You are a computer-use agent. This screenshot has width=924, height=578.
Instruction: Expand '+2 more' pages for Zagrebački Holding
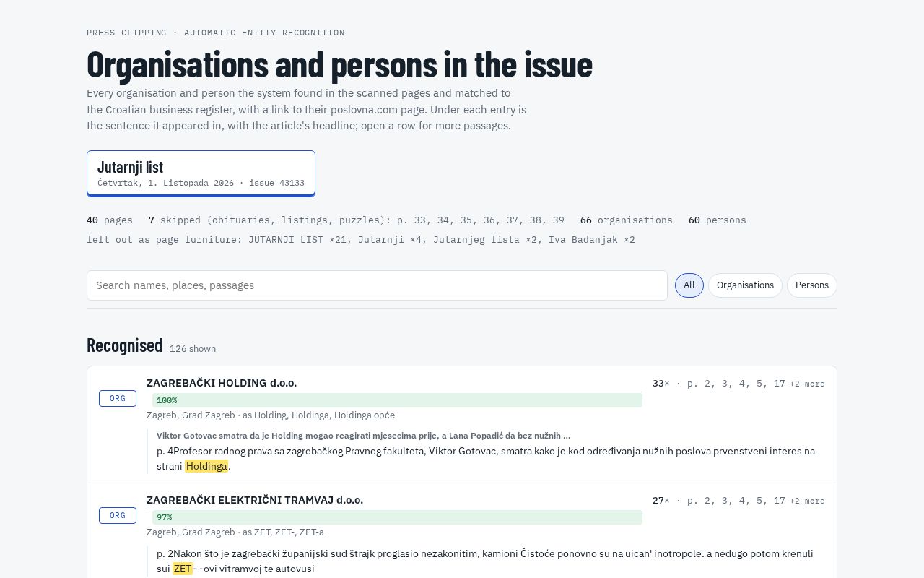pos(807,384)
